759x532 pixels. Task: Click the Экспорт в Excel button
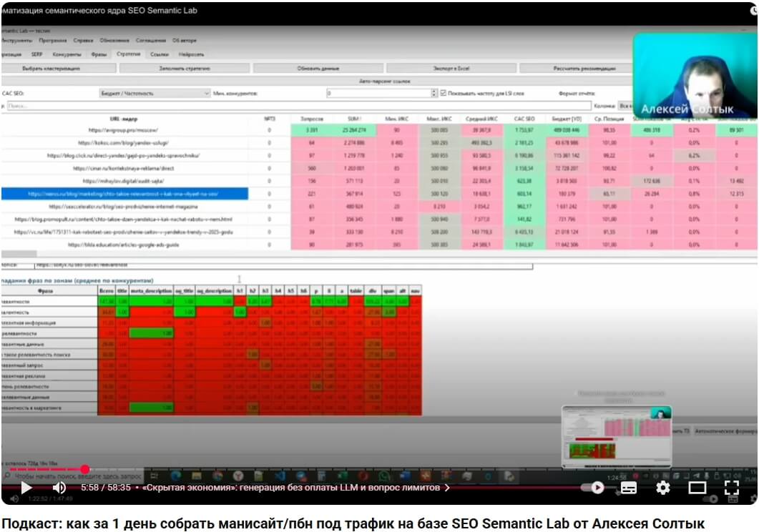tap(451, 69)
